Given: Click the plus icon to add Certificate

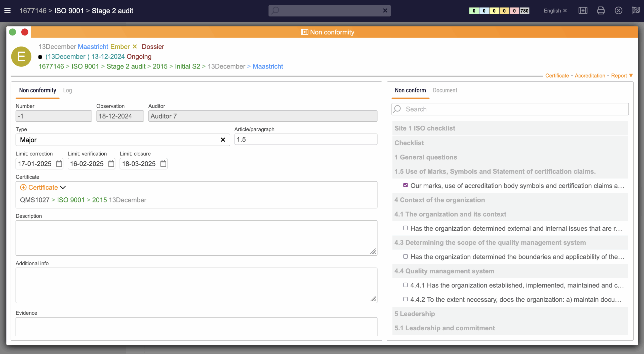Looking at the screenshot, I should coord(23,187).
